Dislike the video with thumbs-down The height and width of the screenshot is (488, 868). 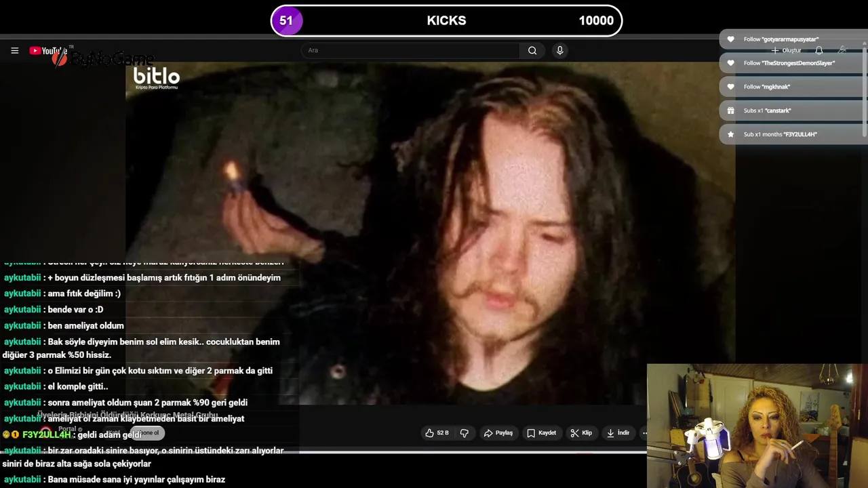pyautogui.click(x=465, y=432)
